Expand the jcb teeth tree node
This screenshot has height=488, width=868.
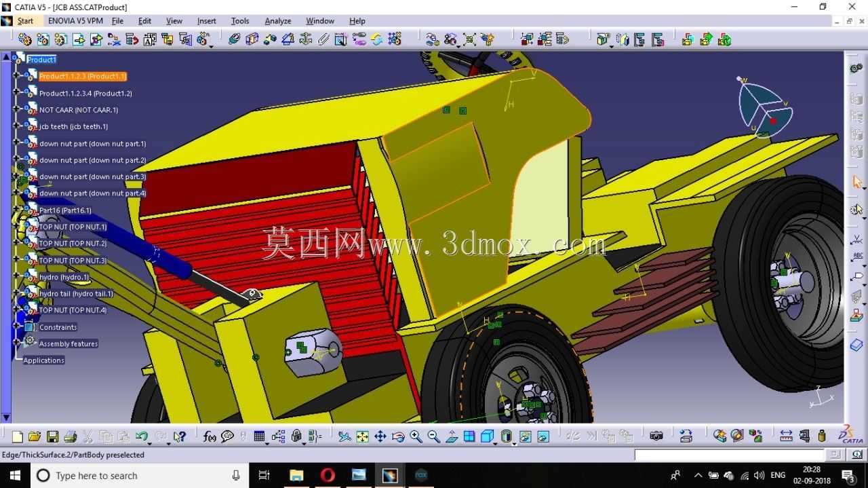pyautogui.click(x=16, y=126)
